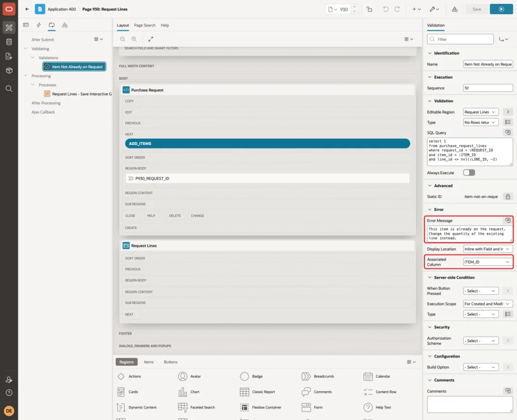The height and width of the screenshot is (420, 517).
Task: Collapse the Validating tree node
Action: click(25, 48)
